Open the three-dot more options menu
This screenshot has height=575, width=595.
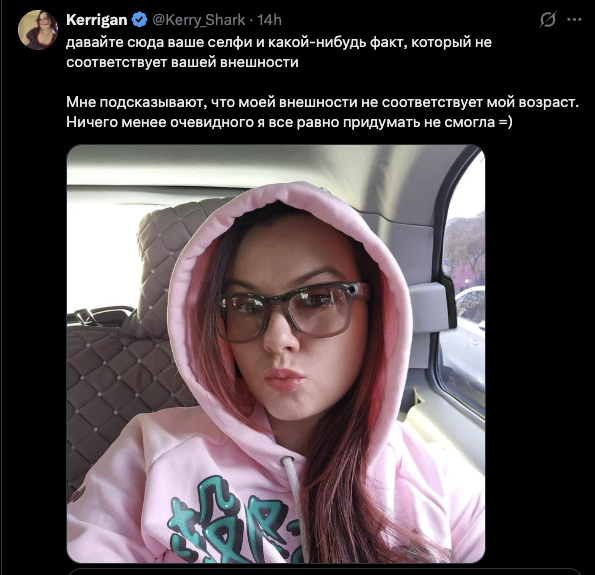point(574,20)
